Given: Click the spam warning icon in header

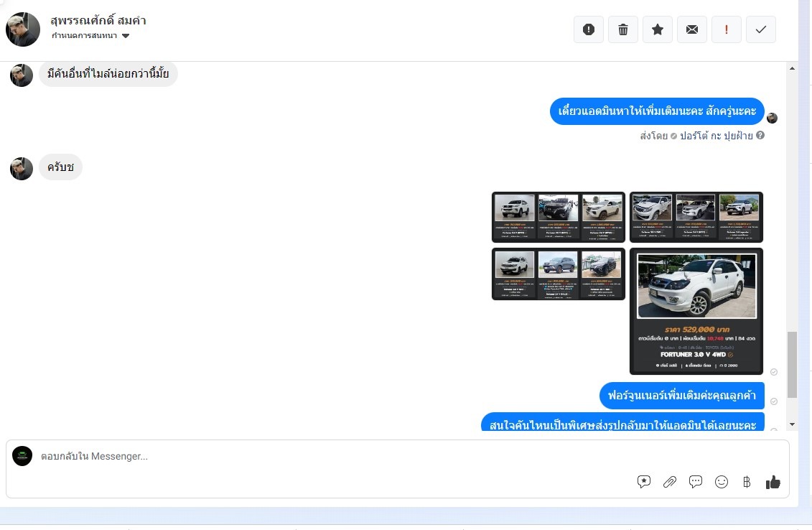Looking at the screenshot, I should tap(588, 29).
